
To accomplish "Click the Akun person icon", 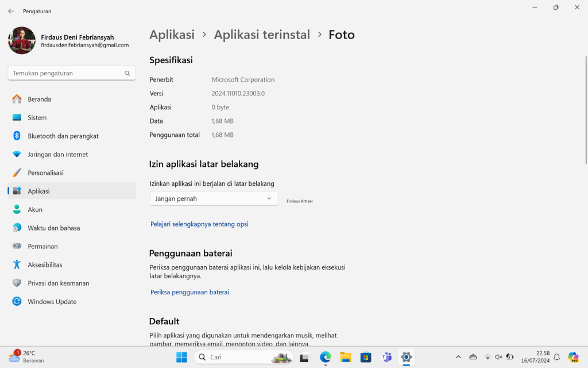I will pos(17,209).
